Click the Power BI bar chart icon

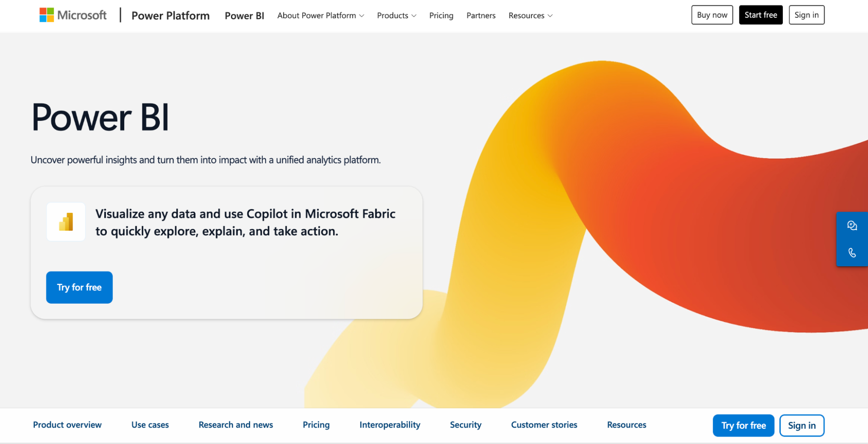pyautogui.click(x=66, y=222)
